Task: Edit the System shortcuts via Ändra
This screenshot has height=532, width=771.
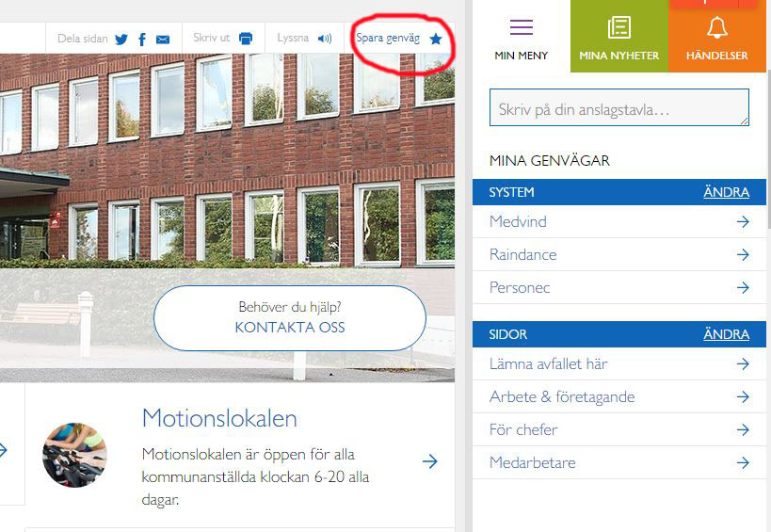Action: [x=726, y=192]
